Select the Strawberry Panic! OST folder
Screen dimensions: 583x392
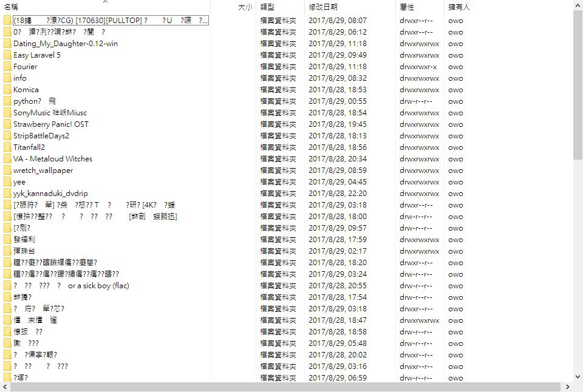(51, 124)
